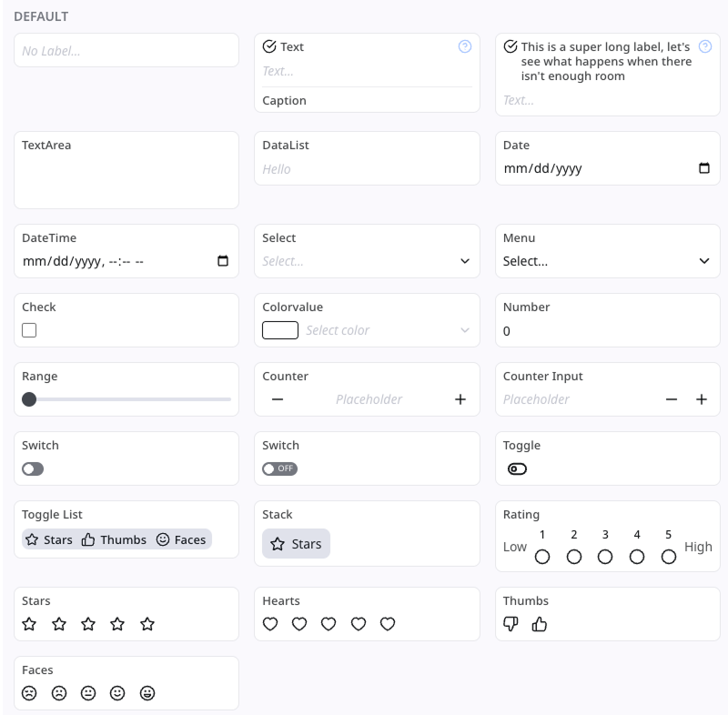728x715 pixels.
Task: Select second heart in Hearts field
Action: (x=299, y=624)
